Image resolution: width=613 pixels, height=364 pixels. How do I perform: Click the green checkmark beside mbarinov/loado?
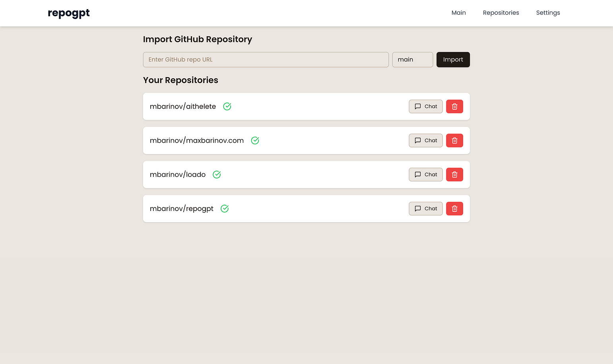(x=217, y=174)
